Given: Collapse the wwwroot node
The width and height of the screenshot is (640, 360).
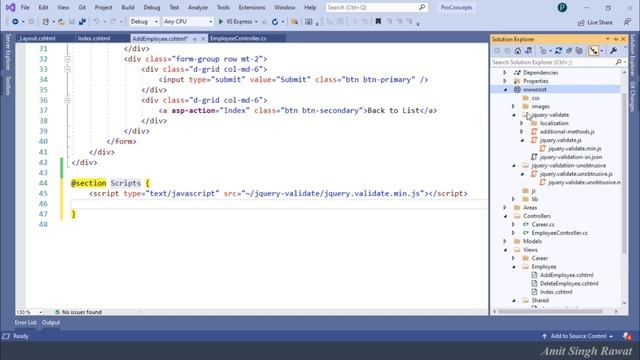Looking at the screenshot, I should tap(505, 89).
